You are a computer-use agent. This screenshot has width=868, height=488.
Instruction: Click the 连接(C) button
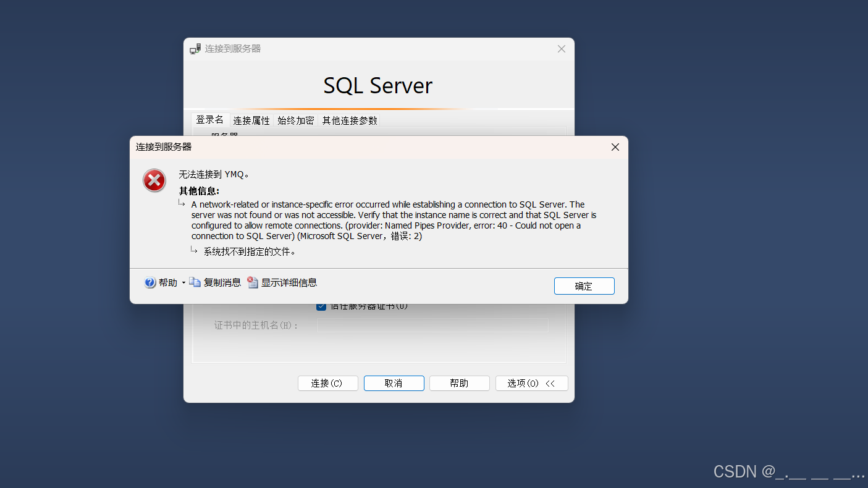(x=327, y=383)
